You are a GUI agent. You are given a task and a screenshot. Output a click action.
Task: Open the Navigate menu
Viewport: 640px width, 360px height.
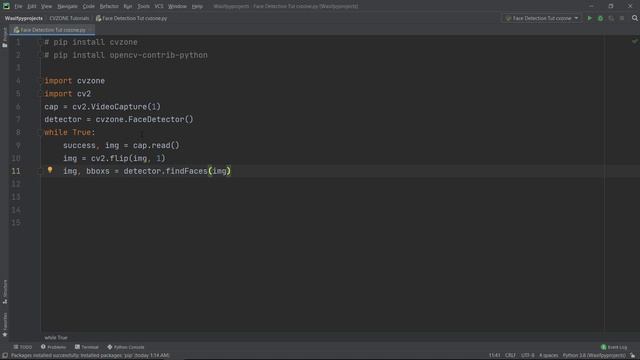point(67,7)
